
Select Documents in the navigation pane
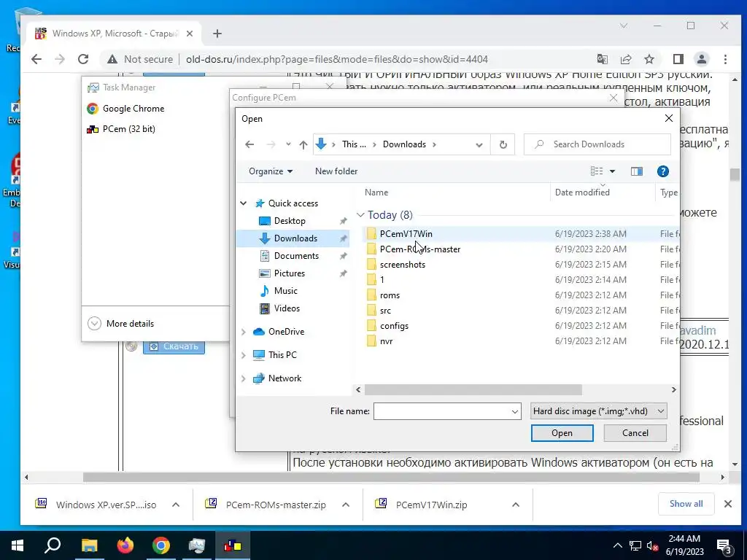point(296,256)
